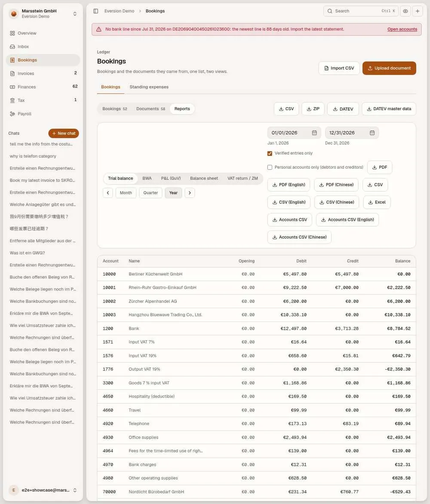
Task: Open Payroll in the sidebar
Action: pos(43,114)
